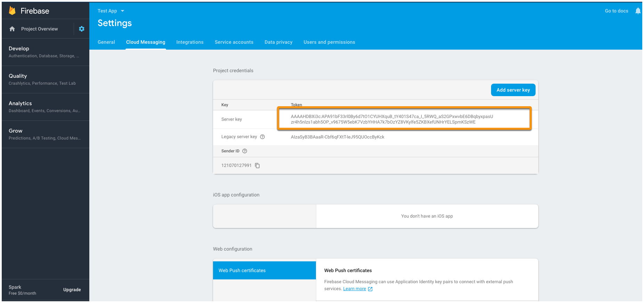Click the Settings page title

[x=115, y=23]
